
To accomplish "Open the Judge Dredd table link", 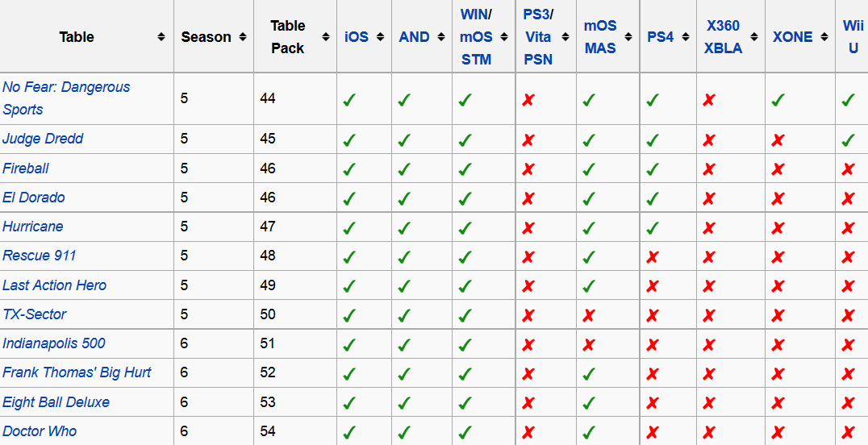I will (43, 139).
